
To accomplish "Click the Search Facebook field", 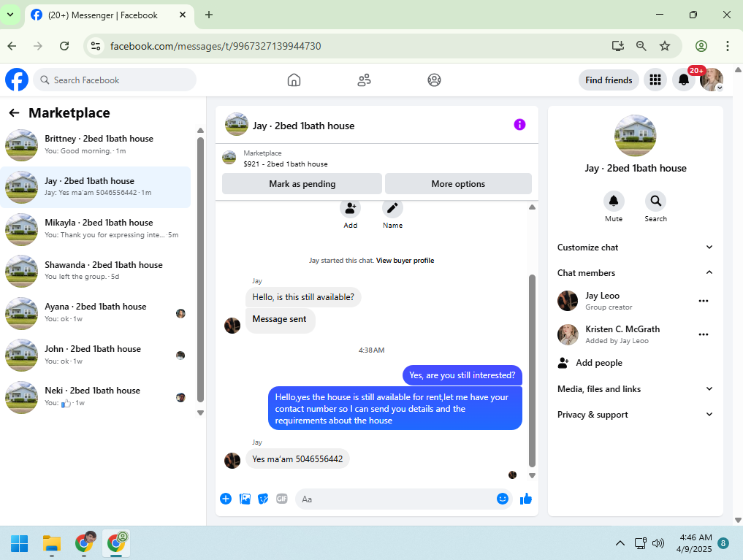I will (115, 80).
